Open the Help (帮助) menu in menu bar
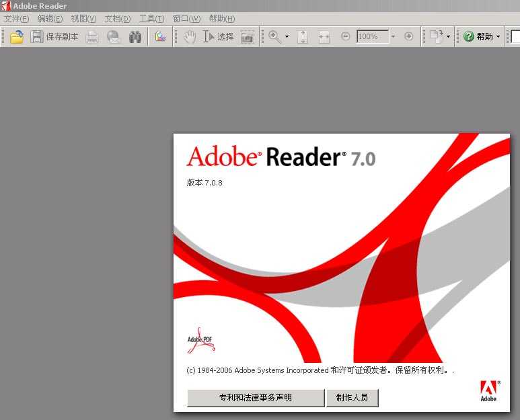520x420 pixels. (x=222, y=19)
